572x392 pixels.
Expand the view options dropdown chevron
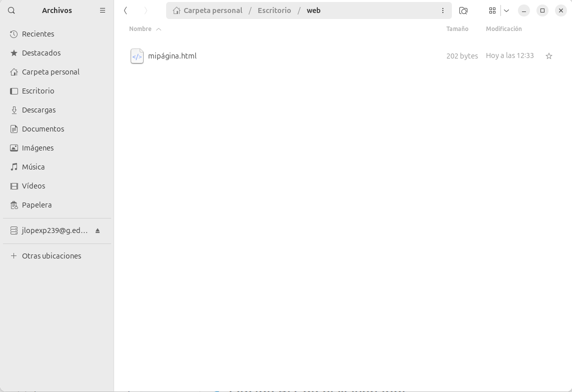[506, 10]
